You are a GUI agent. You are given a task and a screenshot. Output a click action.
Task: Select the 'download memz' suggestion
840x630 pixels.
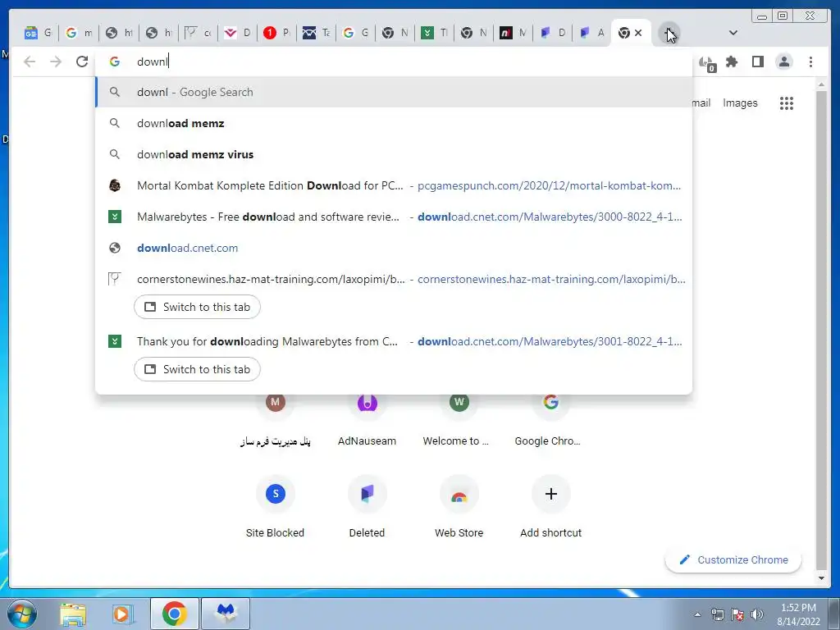[394, 123]
